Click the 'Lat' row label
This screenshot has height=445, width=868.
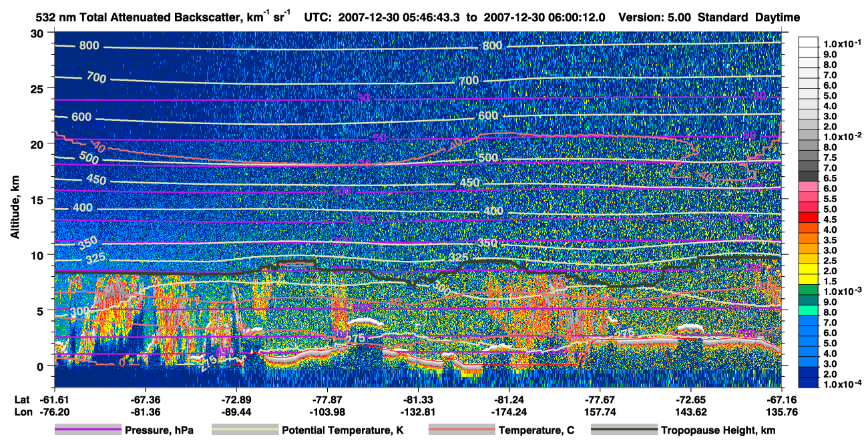point(21,400)
